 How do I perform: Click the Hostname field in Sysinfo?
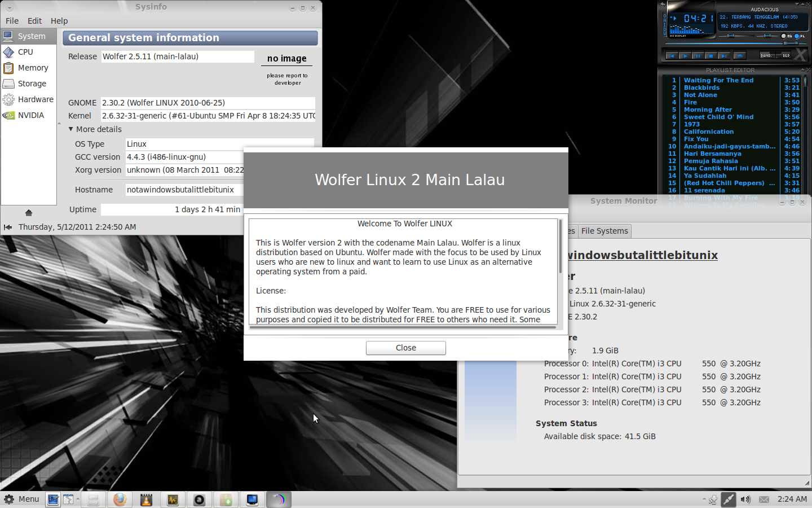pyautogui.click(x=184, y=190)
